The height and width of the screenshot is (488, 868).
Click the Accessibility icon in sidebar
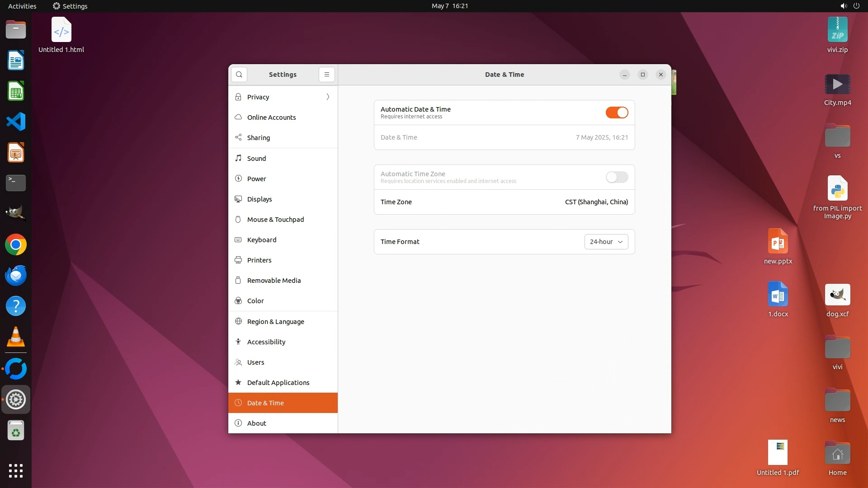(238, 342)
